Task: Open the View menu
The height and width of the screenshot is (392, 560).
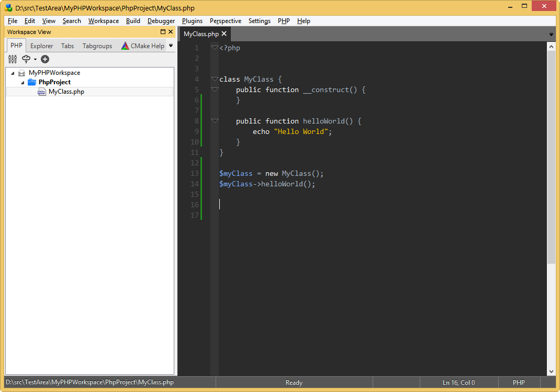Action: click(49, 21)
